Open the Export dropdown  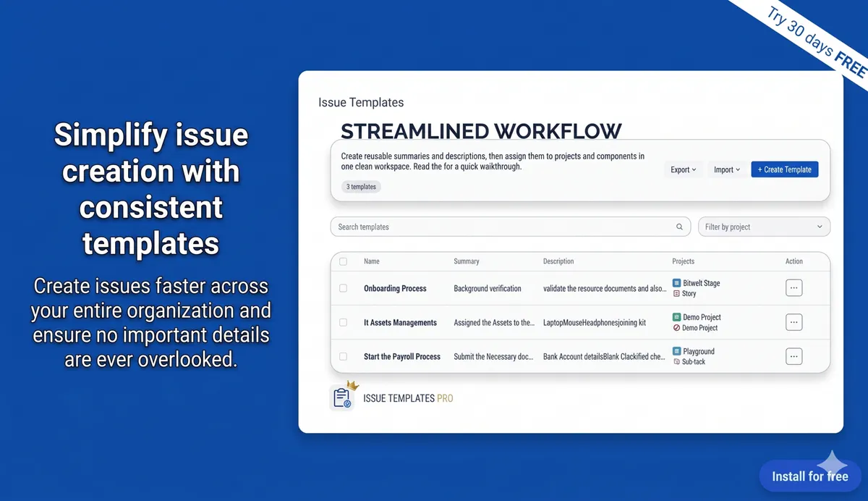pos(683,169)
